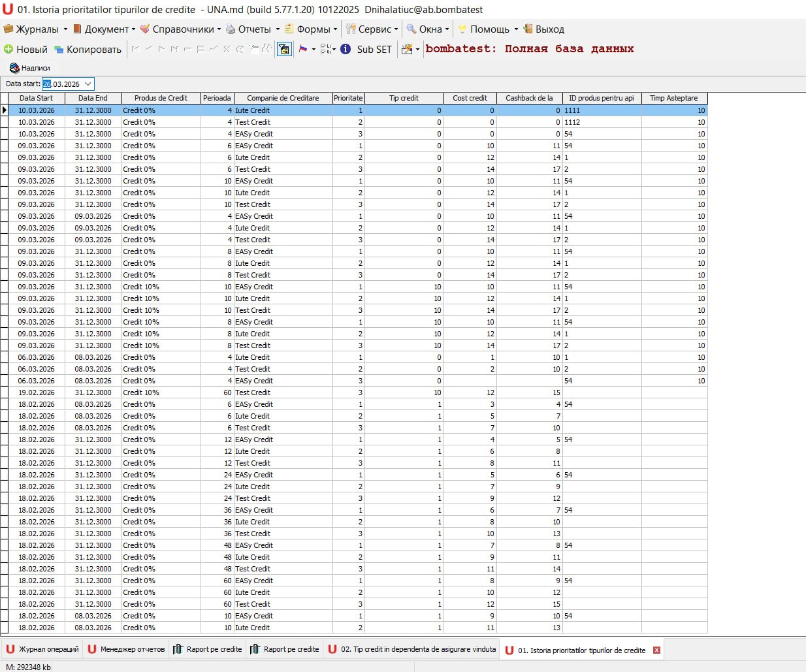
Task: Click the Perioada column header
Action: 217,98
